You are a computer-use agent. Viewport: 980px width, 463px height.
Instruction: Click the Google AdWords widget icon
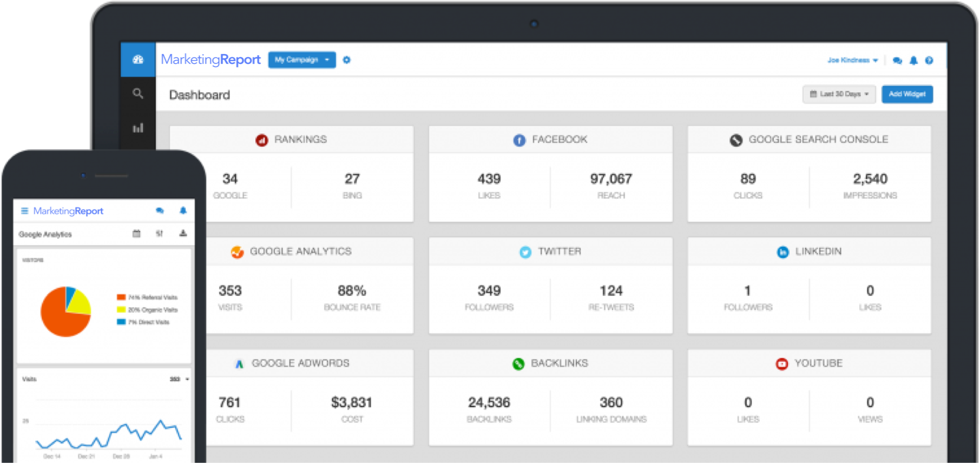click(x=239, y=364)
